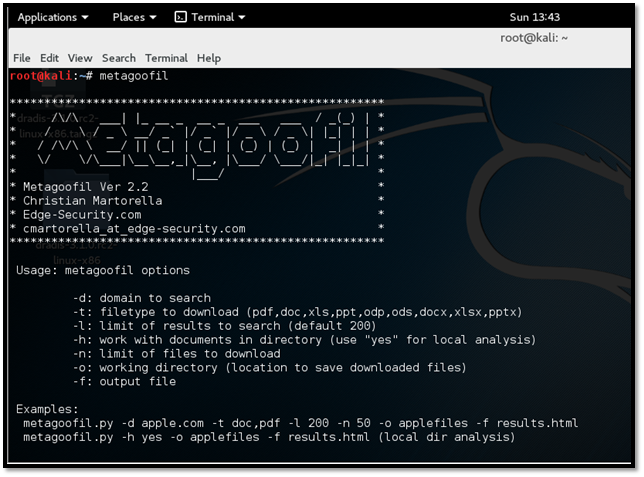The width and height of the screenshot is (644, 477).
Task: Open the View menu
Action: tap(80, 58)
